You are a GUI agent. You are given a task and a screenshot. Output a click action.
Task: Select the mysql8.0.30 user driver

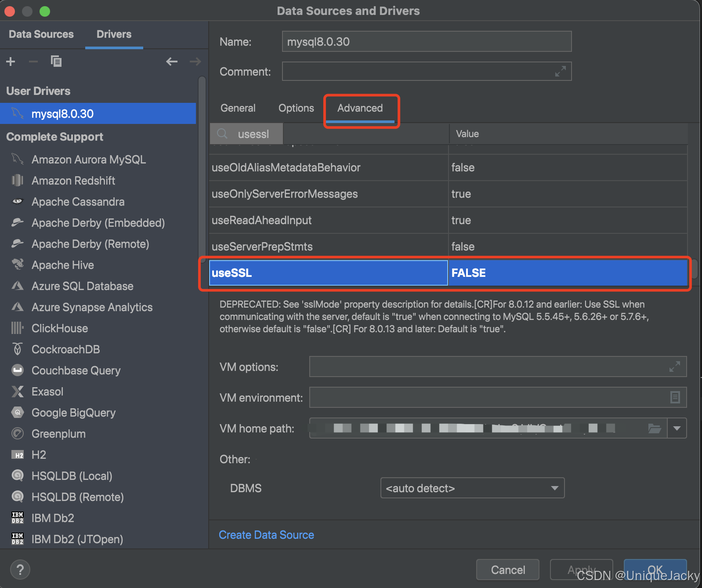(98, 114)
